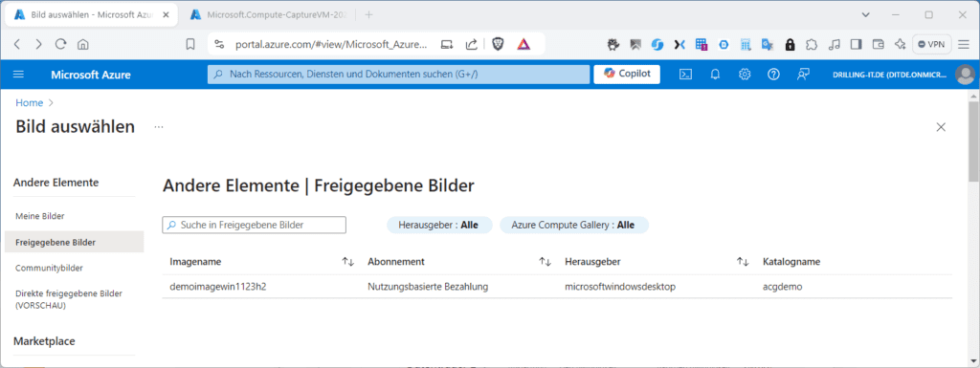Sort by the Herausgeber column arrows
This screenshot has width=980, height=368.
pos(743,262)
